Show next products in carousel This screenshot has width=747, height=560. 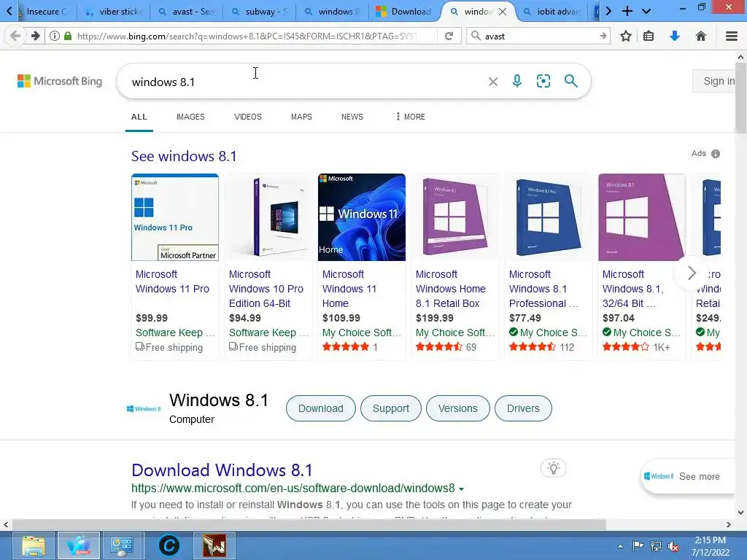(x=692, y=273)
